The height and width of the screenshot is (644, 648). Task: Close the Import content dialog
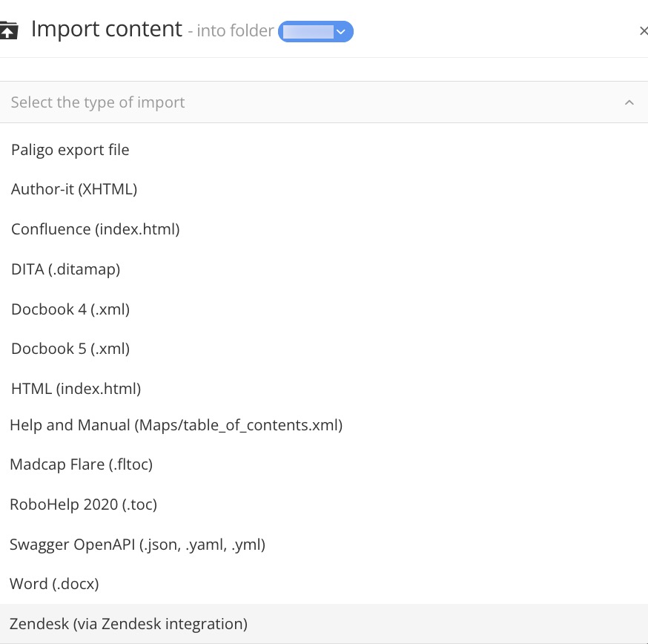point(644,31)
